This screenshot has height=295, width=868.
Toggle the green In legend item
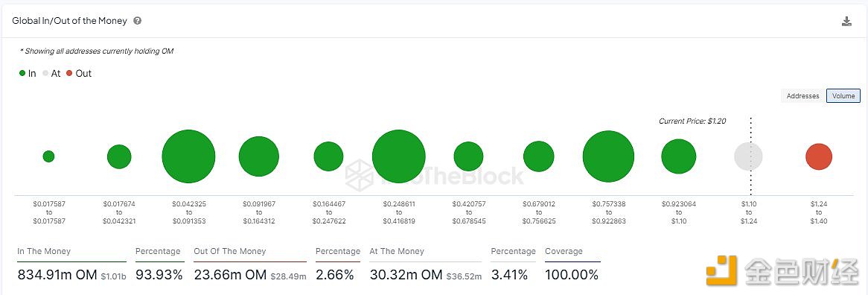click(28, 73)
